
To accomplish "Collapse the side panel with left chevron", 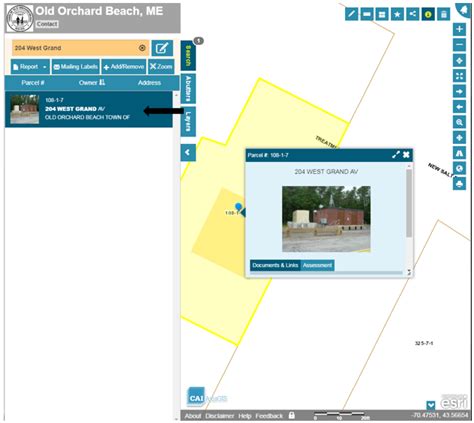I will [188, 153].
